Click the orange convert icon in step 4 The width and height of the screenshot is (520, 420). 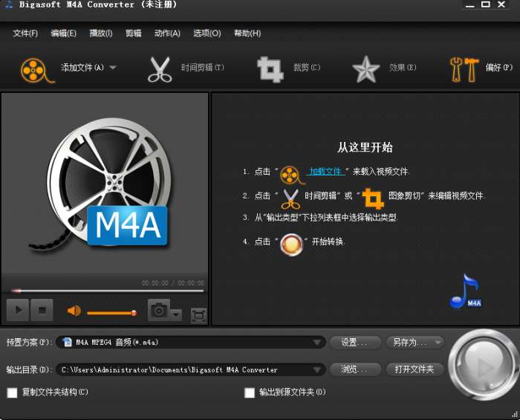point(291,245)
